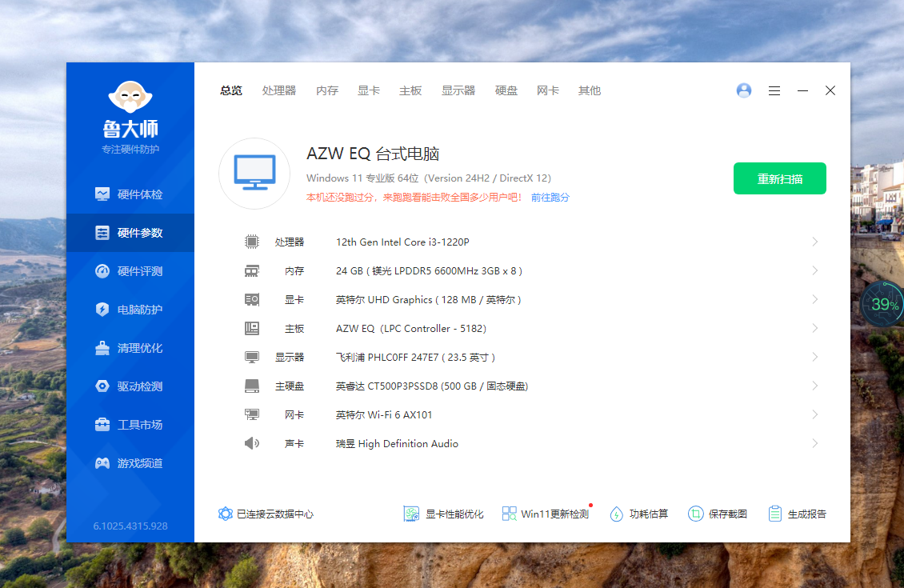Expand the 声卡 row chevron

[814, 443]
